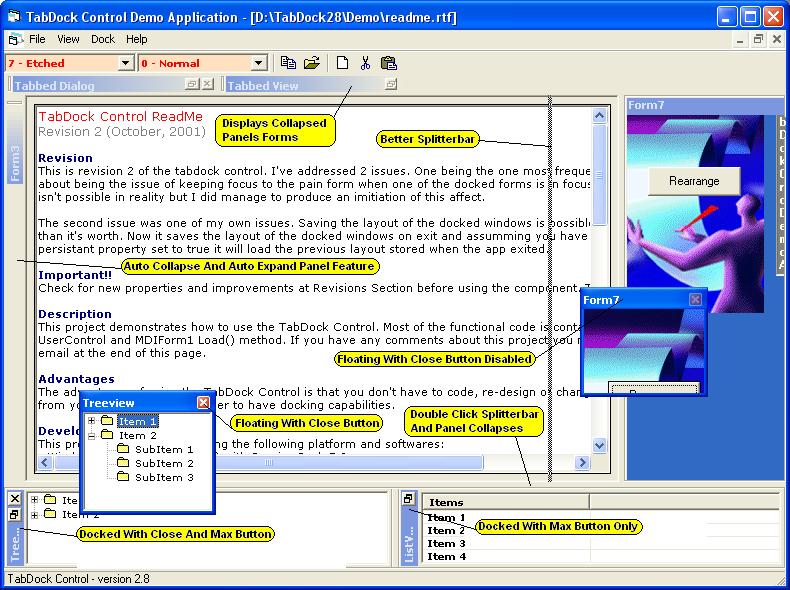Click the Copy icon in the toolbar
This screenshot has height=590, width=790.
coord(288,63)
